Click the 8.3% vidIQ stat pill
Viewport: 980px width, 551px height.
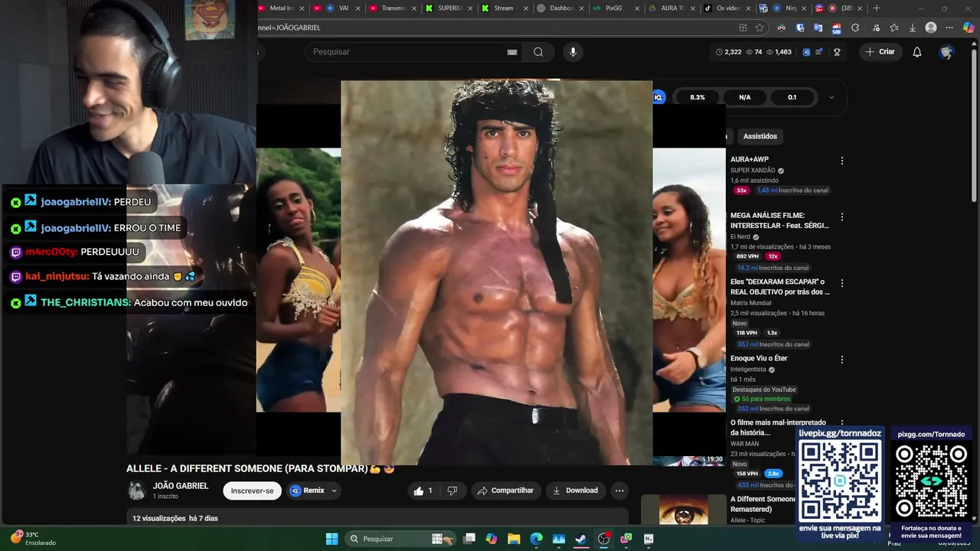pos(697,97)
